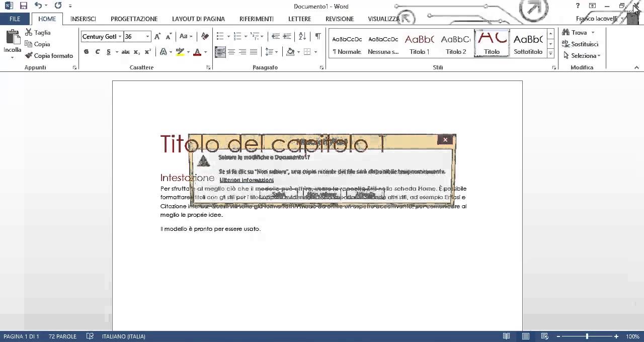This screenshot has height=342, width=644.
Task: Increase font size with the grow font icon
Action: [x=157, y=36]
